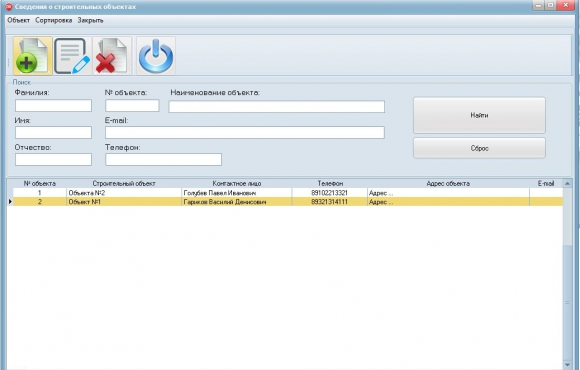Viewport: 580px width, 370px height.
Task: Click the Сброс button
Action: [479, 148]
